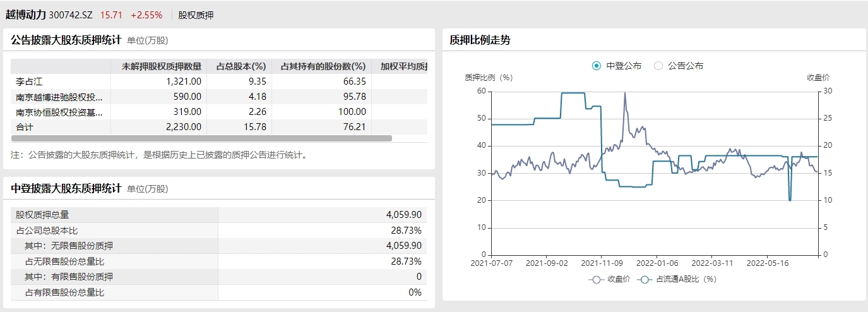Select 南京协恒股权投资基 shareholder row
Image resolution: width=868 pixels, height=312 pixels.
(x=59, y=112)
